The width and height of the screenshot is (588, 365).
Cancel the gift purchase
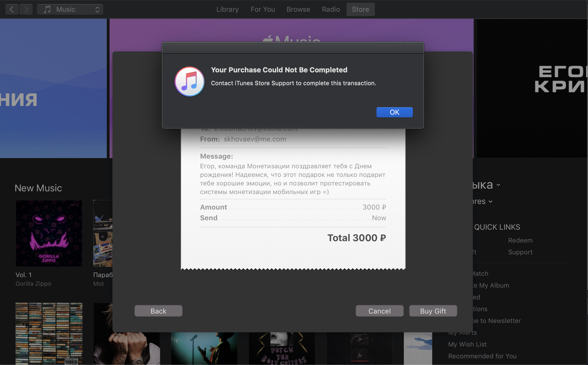[379, 311]
